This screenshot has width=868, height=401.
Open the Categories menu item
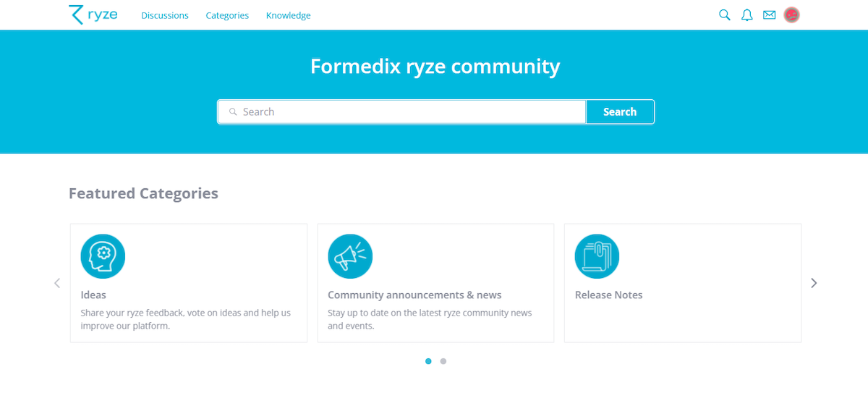pos(227,15)
